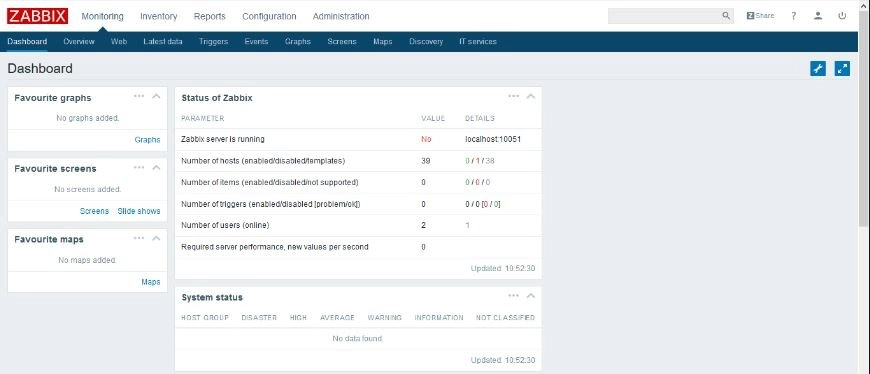The width and height of the screenshot is (870, 374).
Task: Open Favourite screens widget menu dots
Action: point(139,167)
